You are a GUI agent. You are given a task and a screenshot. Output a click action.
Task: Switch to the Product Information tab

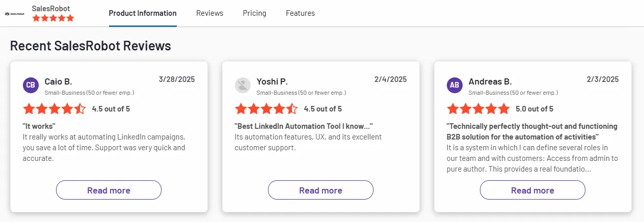143,13
